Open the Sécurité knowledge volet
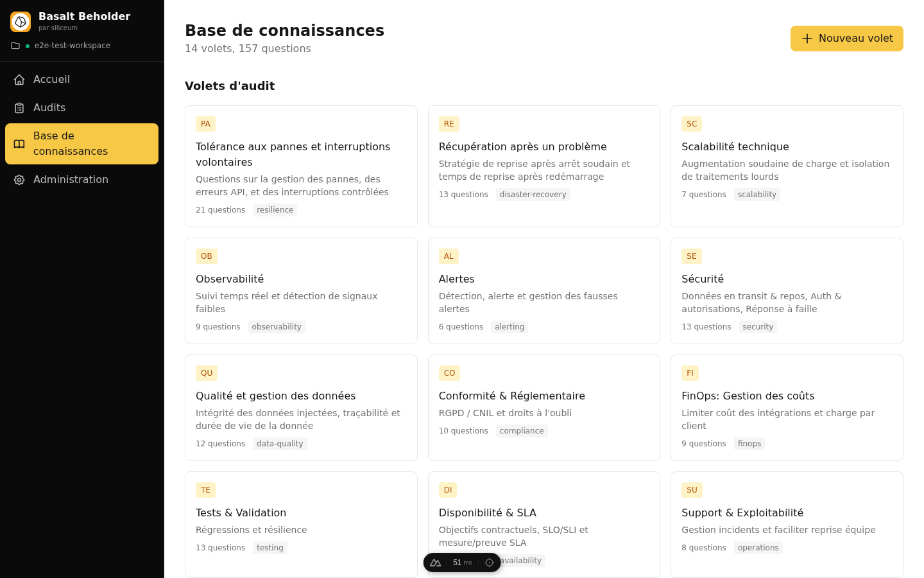This screenshot has height=578, width=924. 787,291
